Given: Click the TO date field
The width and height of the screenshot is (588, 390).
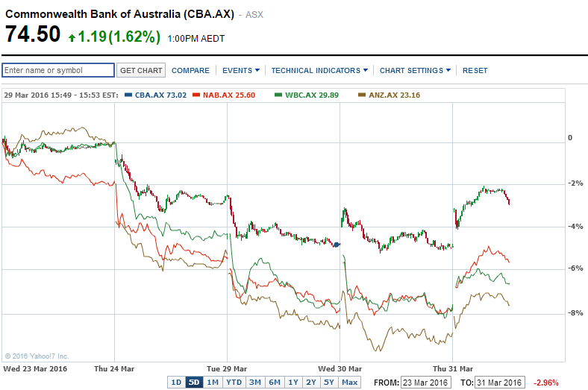Looking at the screenshot, I should click(x=499, y=383).
